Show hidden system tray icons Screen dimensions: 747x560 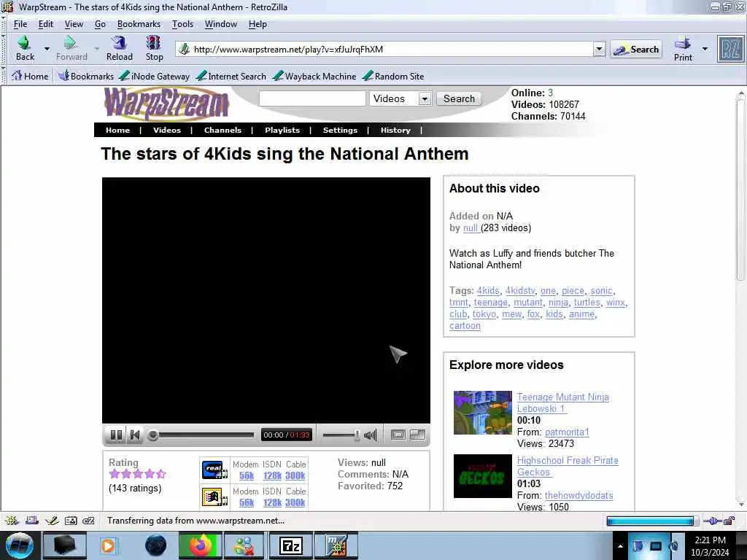pyautogui.click(x=620, y=546)
